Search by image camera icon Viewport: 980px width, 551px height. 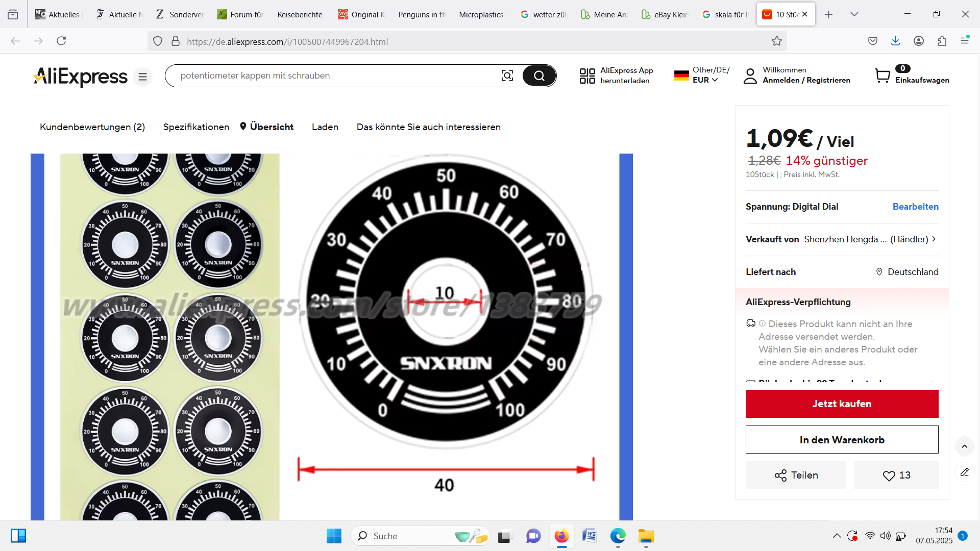point(507,76)
